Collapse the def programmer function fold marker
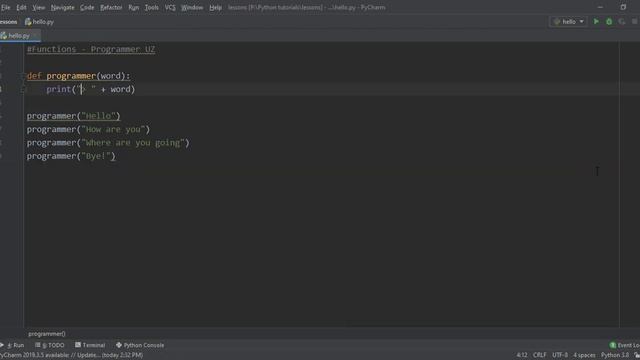Screen dimensions: 640x360 click(x=23, y=76)
